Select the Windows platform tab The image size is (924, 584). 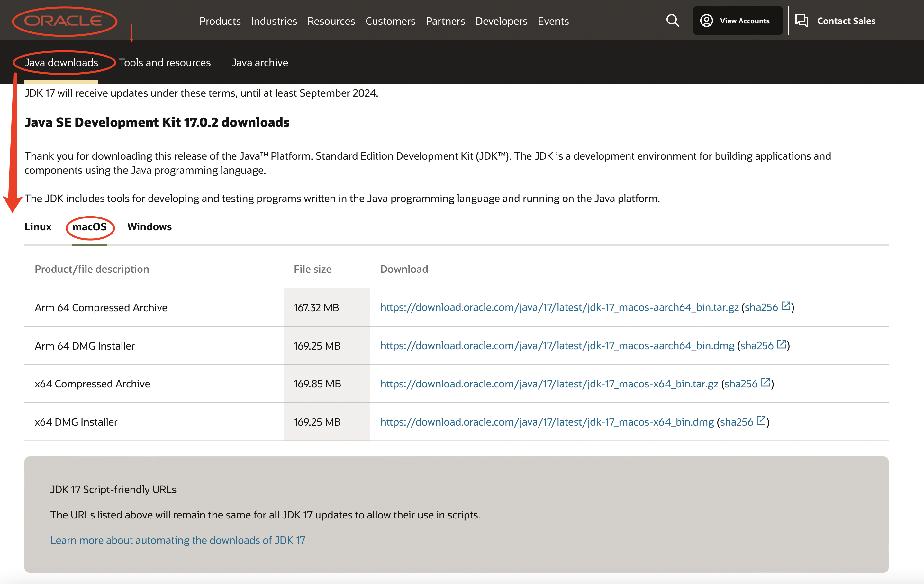(x=149, y=226)
